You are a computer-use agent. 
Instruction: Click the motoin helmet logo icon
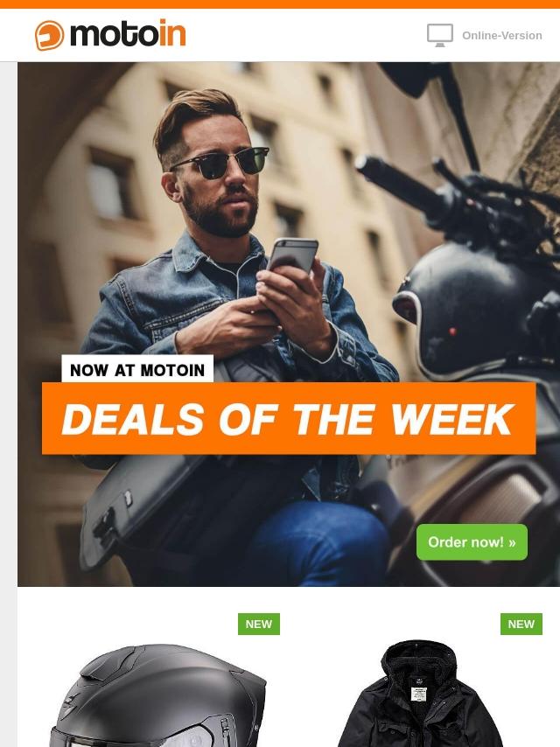pyautogui.click(x=49, y=35)
